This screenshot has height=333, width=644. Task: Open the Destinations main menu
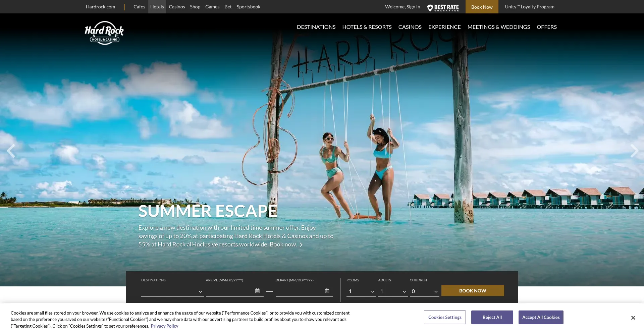click(316, 27)
